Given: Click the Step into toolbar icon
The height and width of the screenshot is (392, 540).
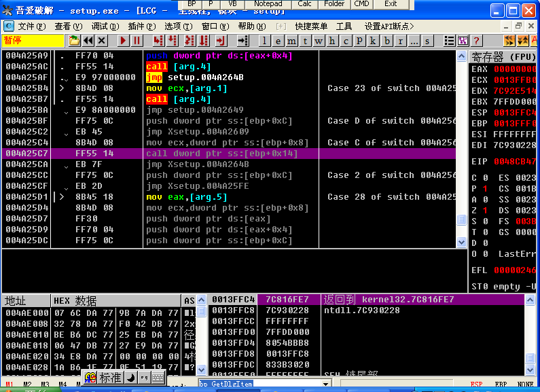Looking at the screenshot, I should coord(158,41).
